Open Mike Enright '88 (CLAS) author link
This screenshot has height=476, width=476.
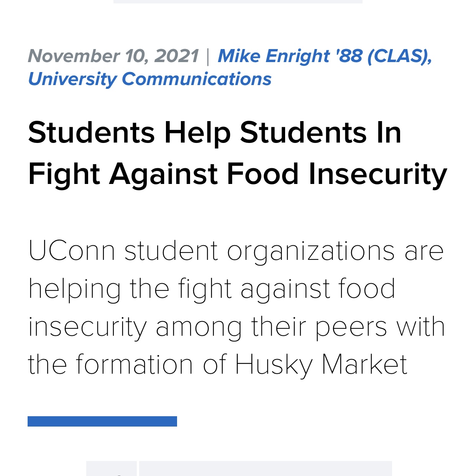pyautogui.click(x=325, y=56)
